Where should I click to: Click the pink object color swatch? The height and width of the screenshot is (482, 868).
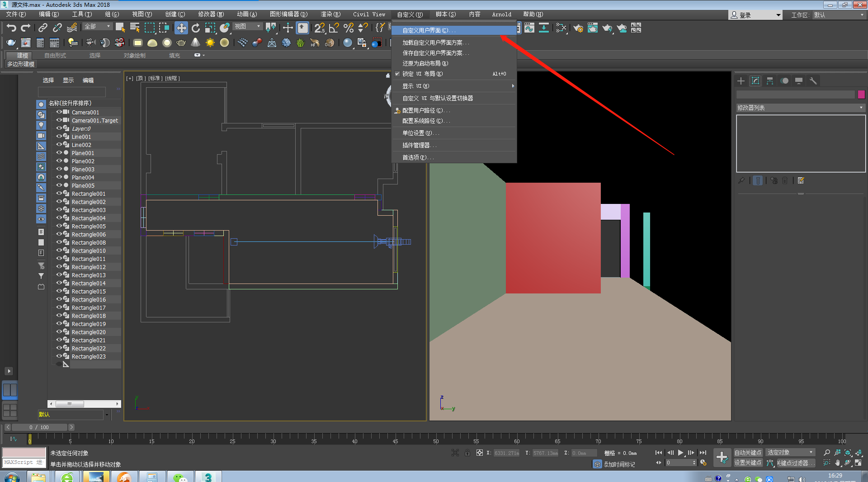[x=861, y=95]
